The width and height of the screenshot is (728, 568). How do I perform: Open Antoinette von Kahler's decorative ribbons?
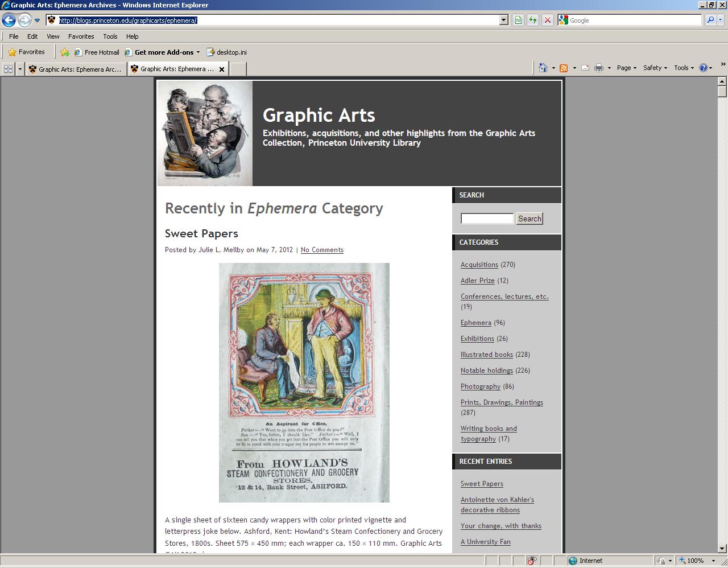tap(497, 505)
